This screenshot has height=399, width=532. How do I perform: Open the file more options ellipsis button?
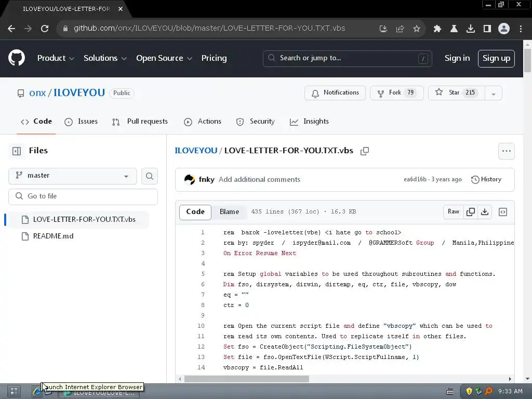coord(506,151)
